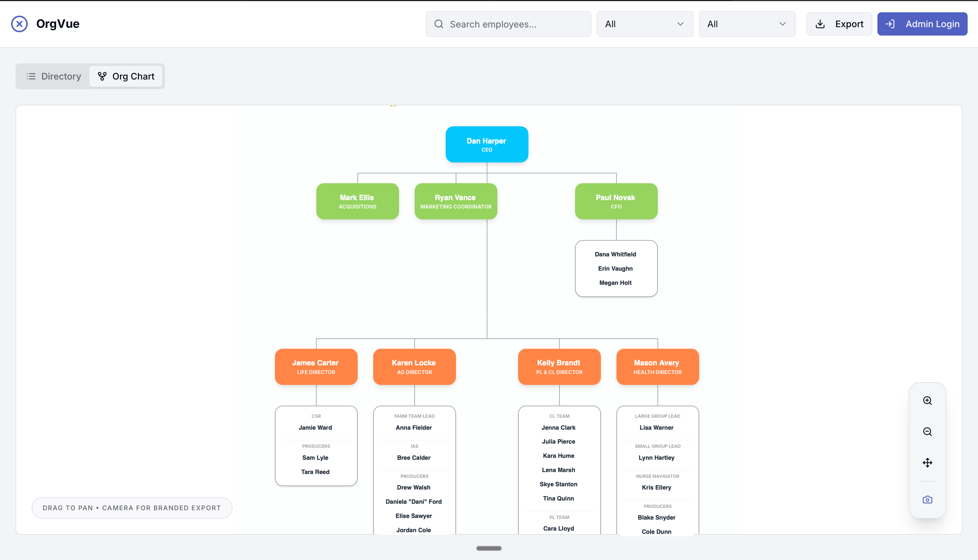The width and height of the screenshot is (978, 560).
Task: Click Cole Dunn in Health producers
Action: 656,532
